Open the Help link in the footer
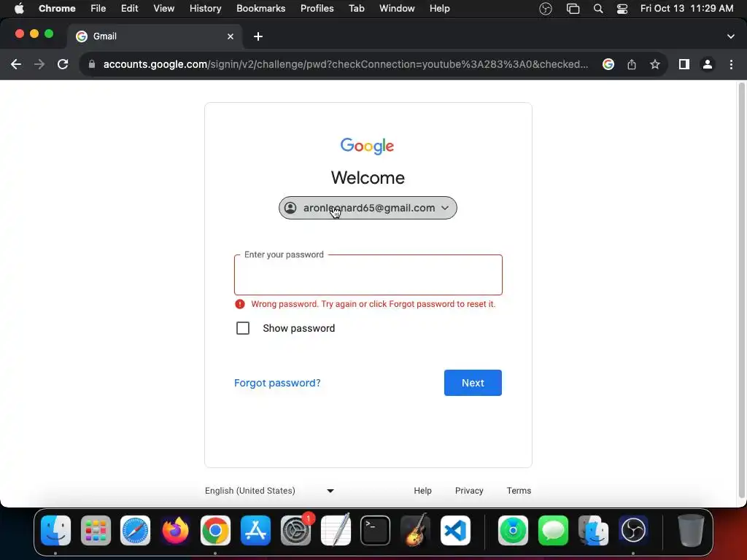 click(x=422, y=491)
